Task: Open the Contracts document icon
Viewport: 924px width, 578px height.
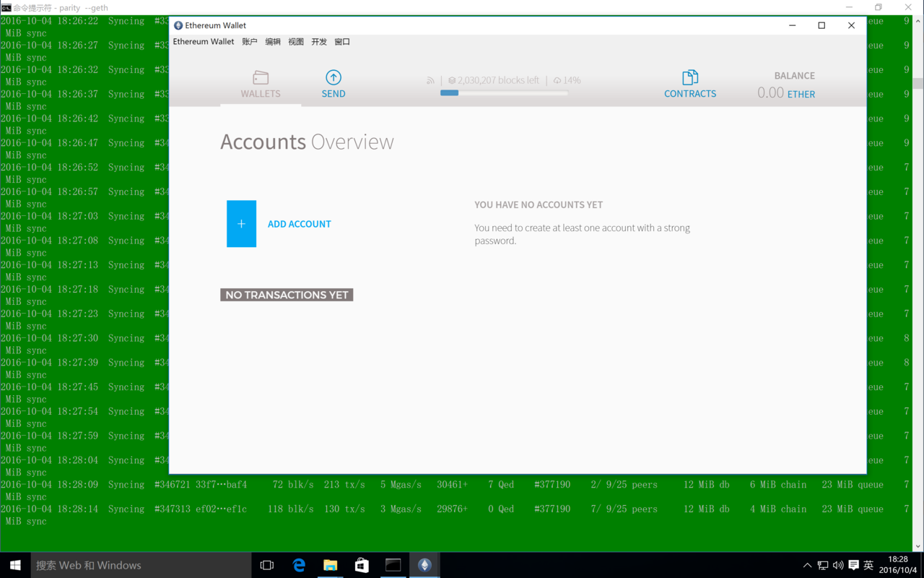Action: (x=690, y=77)
